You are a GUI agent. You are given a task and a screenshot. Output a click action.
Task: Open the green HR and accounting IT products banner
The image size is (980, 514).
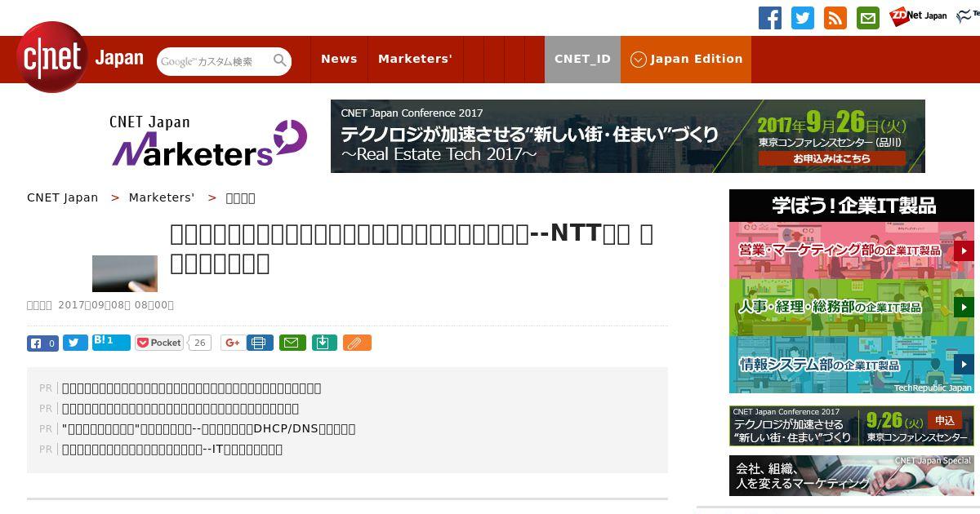click(x=851, y=308)
